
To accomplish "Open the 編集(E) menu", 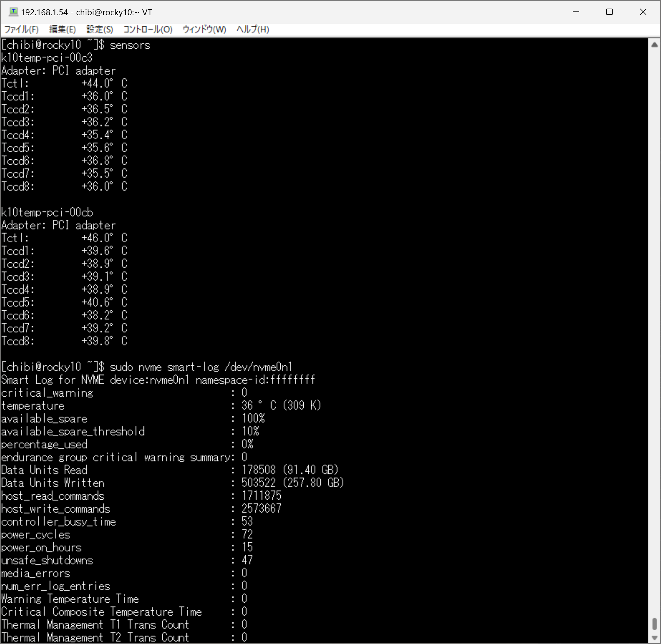I will point(62,30).
